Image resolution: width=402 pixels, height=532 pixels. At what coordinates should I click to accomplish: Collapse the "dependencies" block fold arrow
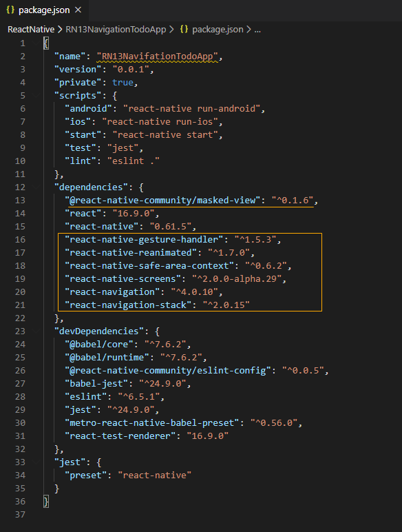tap(36, 187)
